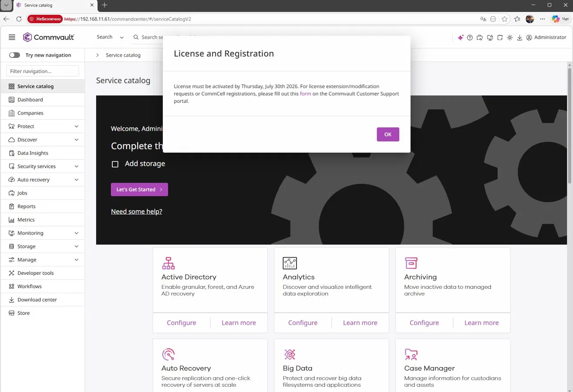The width and height of the screenshot is (573, 392).
Task: Open a new browser tab
Action: point(104,5)
